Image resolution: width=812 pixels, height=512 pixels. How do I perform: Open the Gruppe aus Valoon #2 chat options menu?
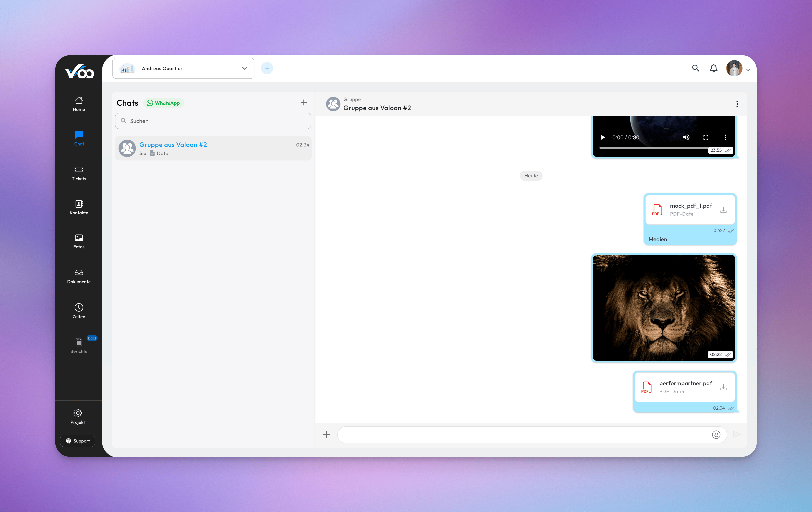click(x=737, y=104)
